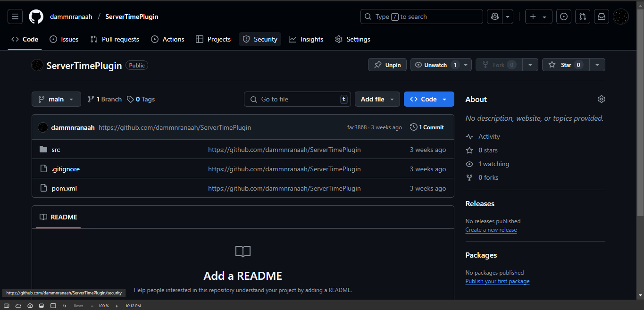The image size is (644, 310).
Task: Zoom in with the status bar plus
Action: 117,306
